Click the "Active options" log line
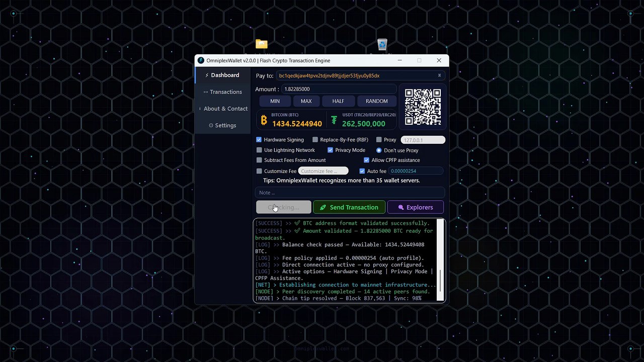The image size is (644, 362). click(x=344, y=275)
